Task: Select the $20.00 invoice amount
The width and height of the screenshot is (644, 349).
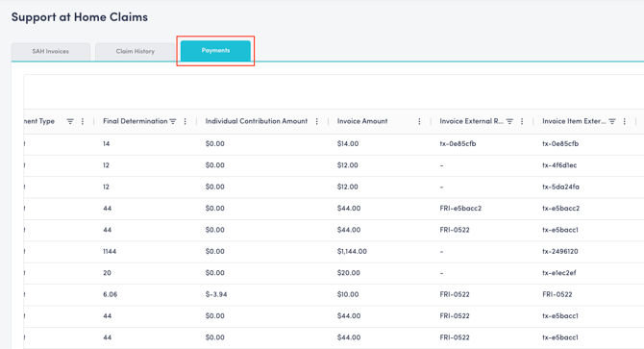Action: [x=349, y=273]
